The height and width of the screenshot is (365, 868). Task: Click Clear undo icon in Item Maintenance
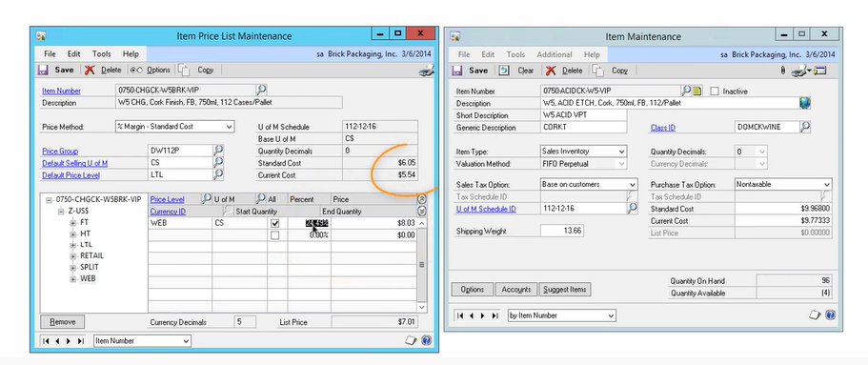pos(504,71)
